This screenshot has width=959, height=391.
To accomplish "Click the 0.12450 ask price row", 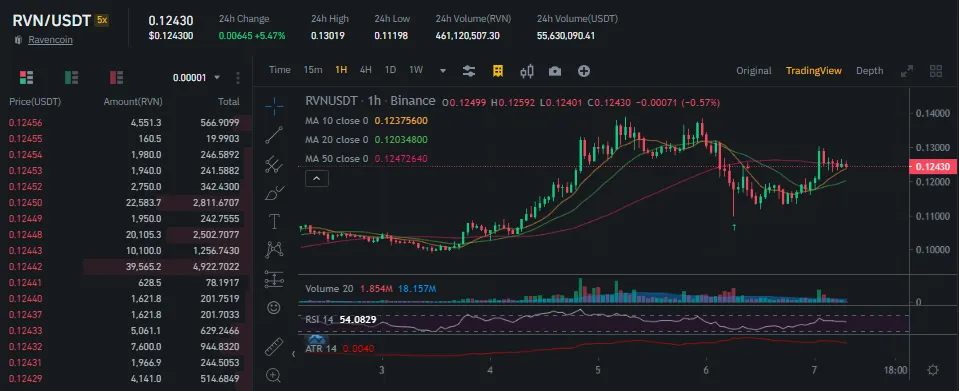I will click(x=126, y=203).
